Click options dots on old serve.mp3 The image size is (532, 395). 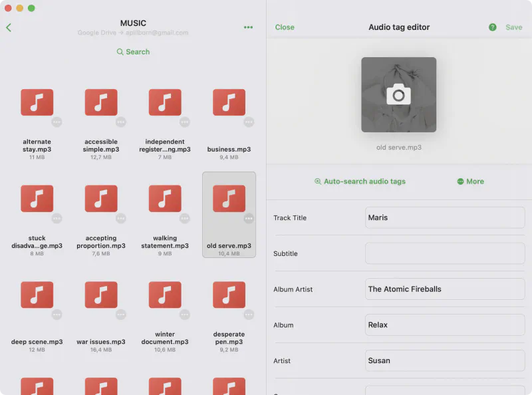(x=249, y=218)
